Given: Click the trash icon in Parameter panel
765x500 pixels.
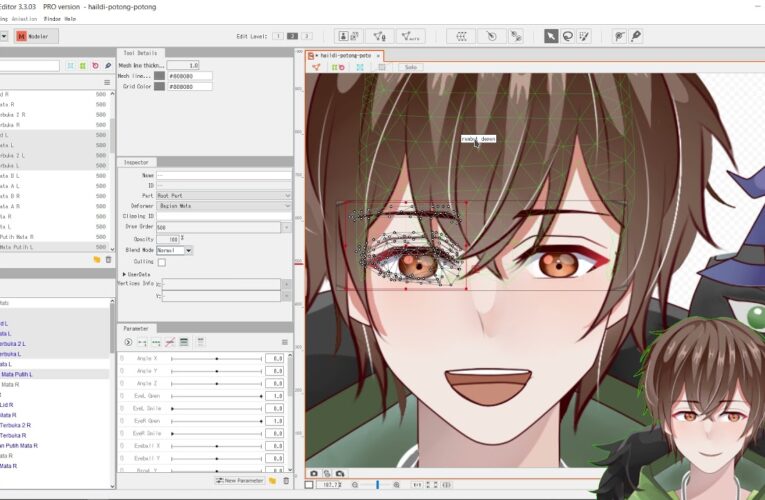Looking at the screenshot, I should (x=286, y=481).
